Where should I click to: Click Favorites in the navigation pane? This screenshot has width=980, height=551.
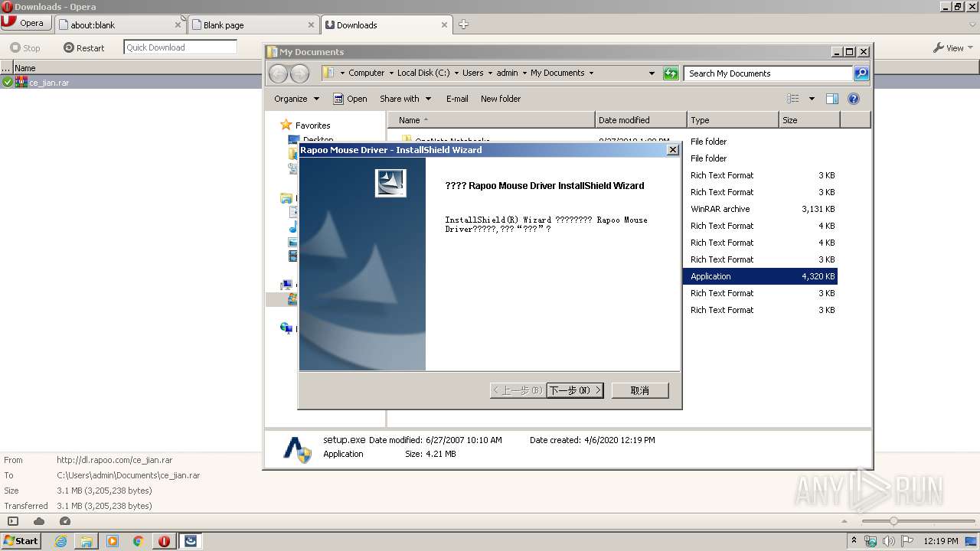coord(312,126)
